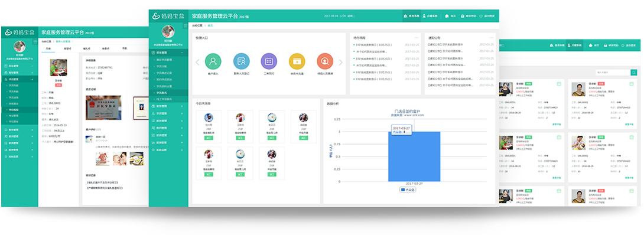Click the 会员卡充值 card icon (yellow)
The image size is (644, 235).
click(297, 61)
